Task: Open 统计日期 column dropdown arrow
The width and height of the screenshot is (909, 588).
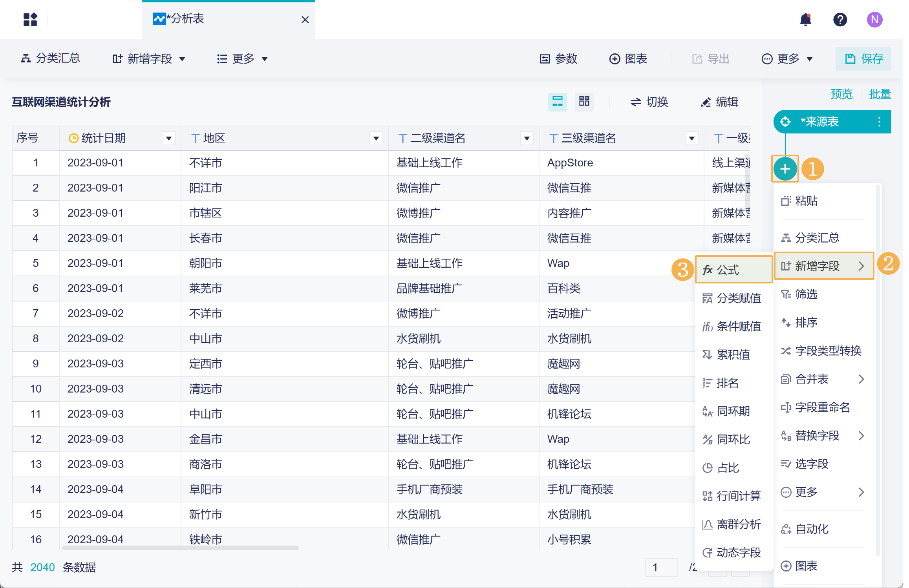Action: 169,138
